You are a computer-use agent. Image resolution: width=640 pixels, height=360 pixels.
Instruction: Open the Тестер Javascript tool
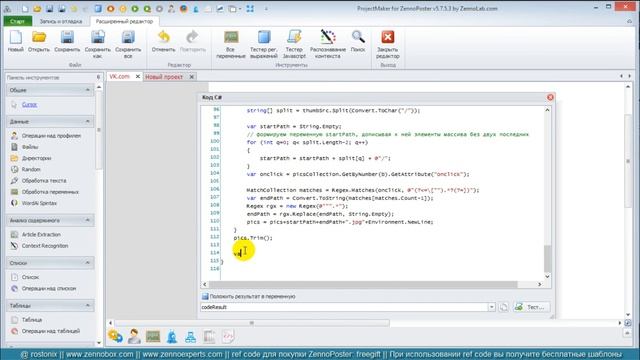(x=294, y=44)
